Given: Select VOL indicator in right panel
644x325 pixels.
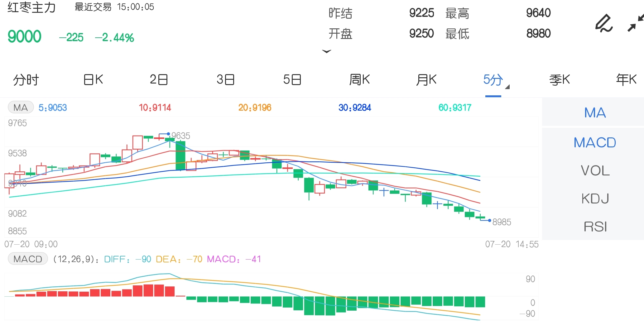Looking at the screenshot, I should (595, 171).
